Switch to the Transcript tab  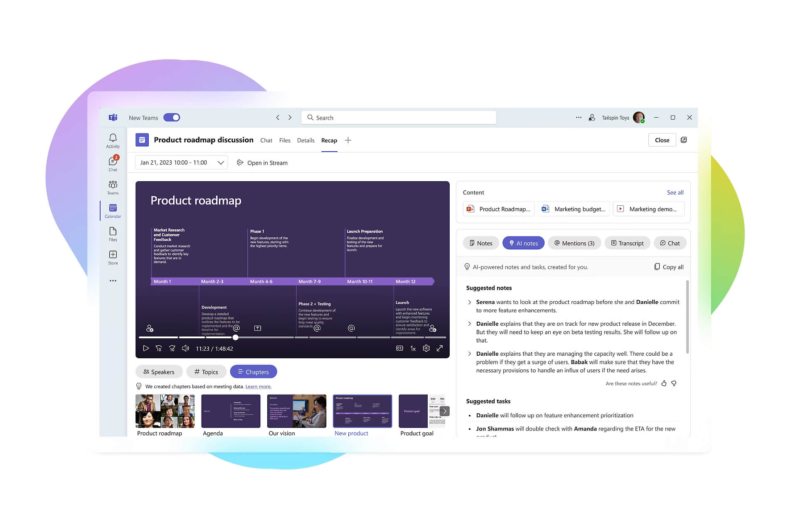point(627,243)
